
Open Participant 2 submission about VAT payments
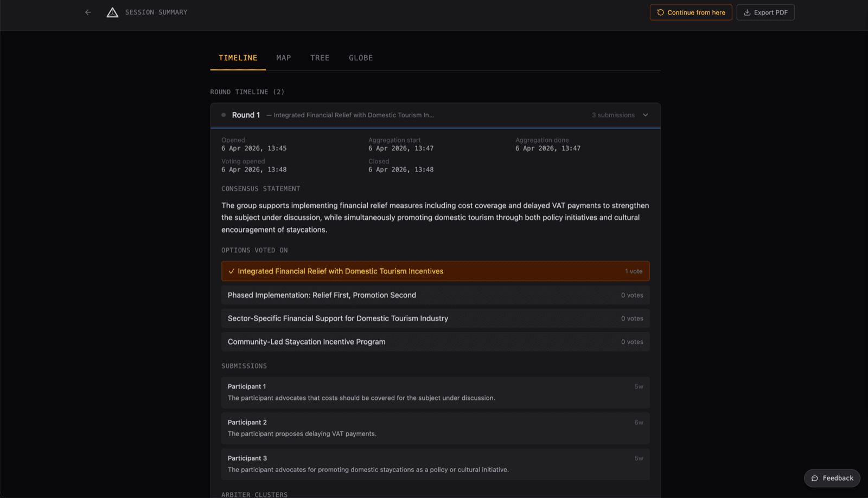pos(435,428)
